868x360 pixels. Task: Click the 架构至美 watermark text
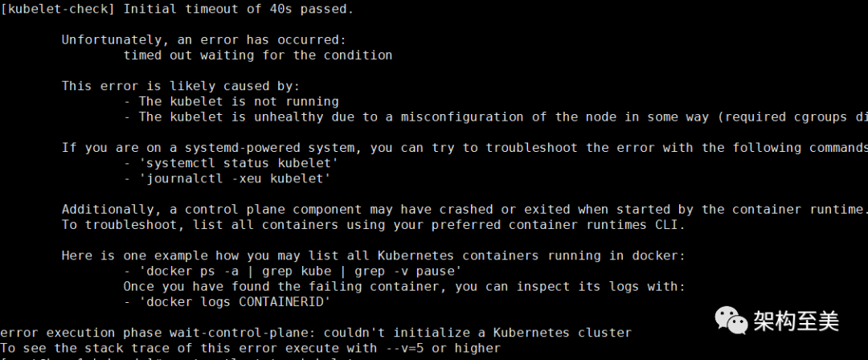tap(796, 322)
